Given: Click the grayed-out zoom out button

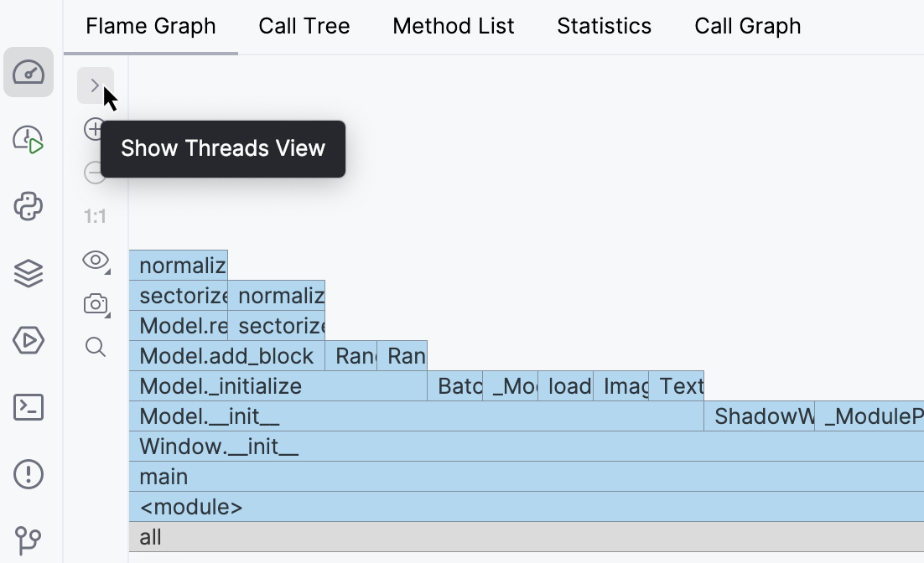Looking at the screenshot, I should click(95, 172).
